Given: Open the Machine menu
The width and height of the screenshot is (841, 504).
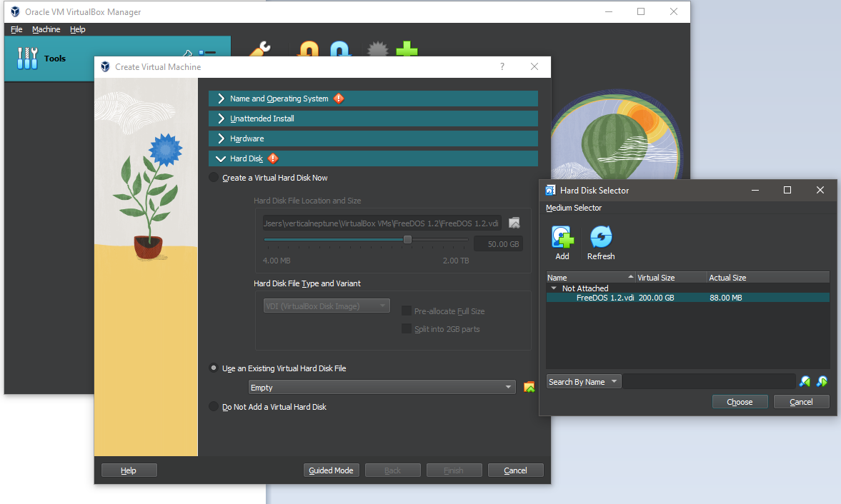Looking at the screenshot, I should (x=46, y=29).
